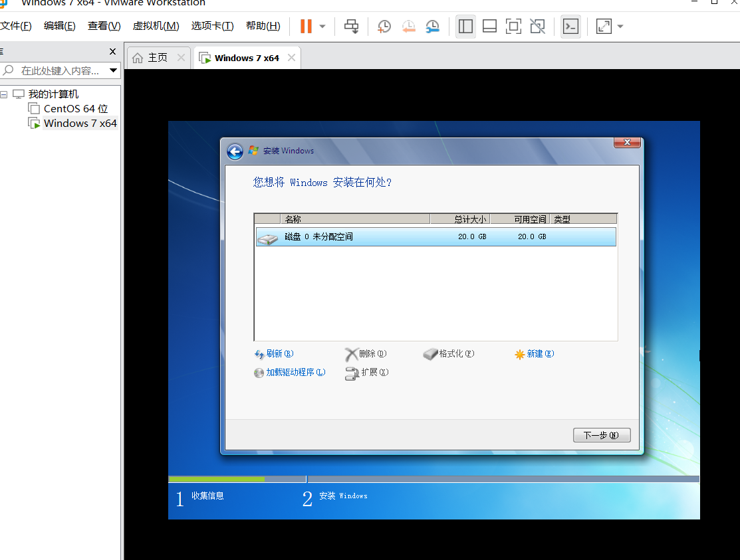Click the 刷新 refresh link
Image resolution: width=740 pixels, height=560 pixels.
273,354
